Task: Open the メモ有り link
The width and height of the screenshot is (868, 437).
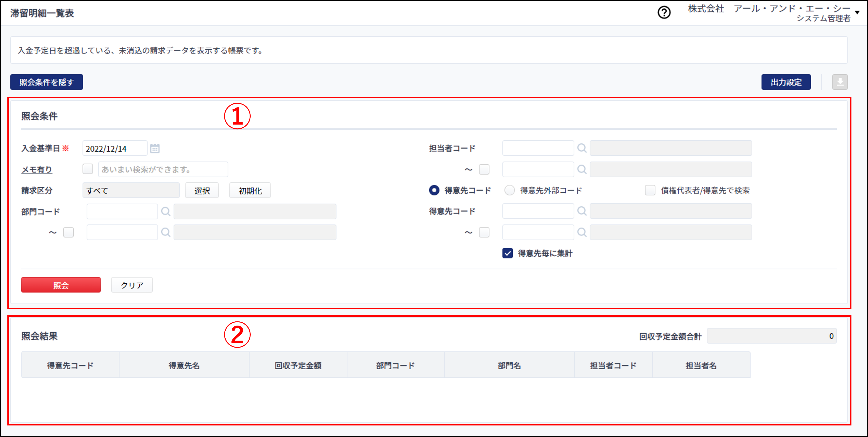Action: [x=37, y=169]
